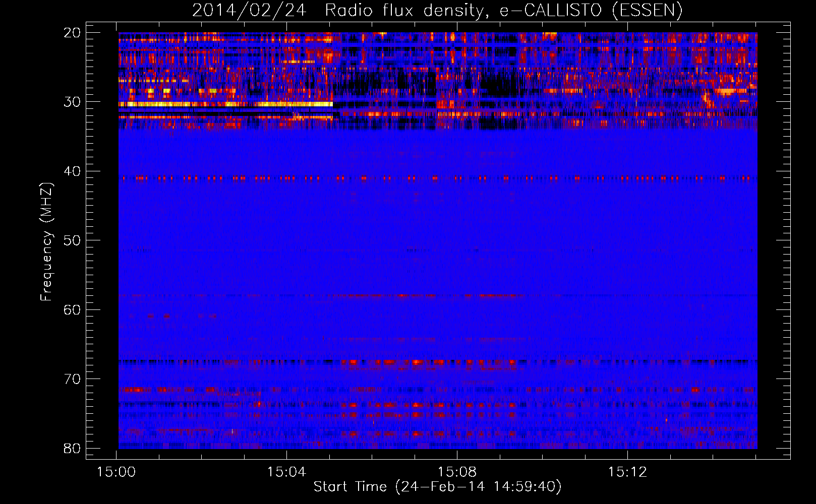Click the 40 MHz frequency tick label
816x504 pixels.
[x=72, y=171]
